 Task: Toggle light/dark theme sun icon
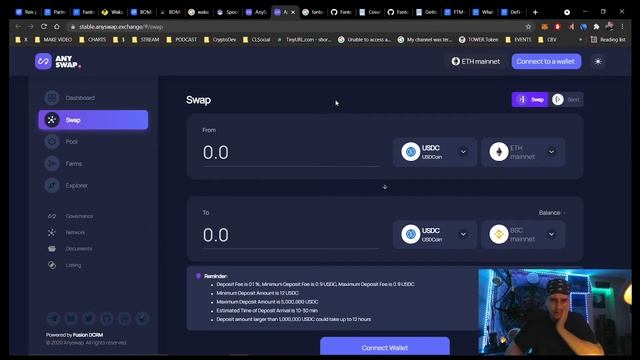coord(598,62)
